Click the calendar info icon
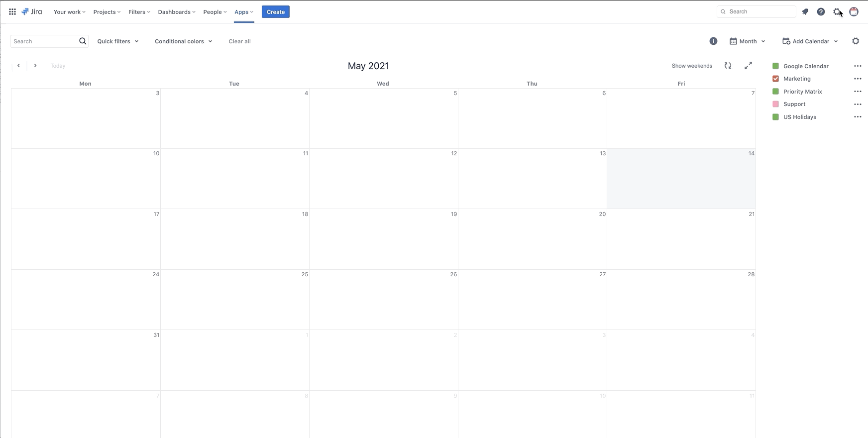Screen dimensions: 868x438 pos(713,41)
